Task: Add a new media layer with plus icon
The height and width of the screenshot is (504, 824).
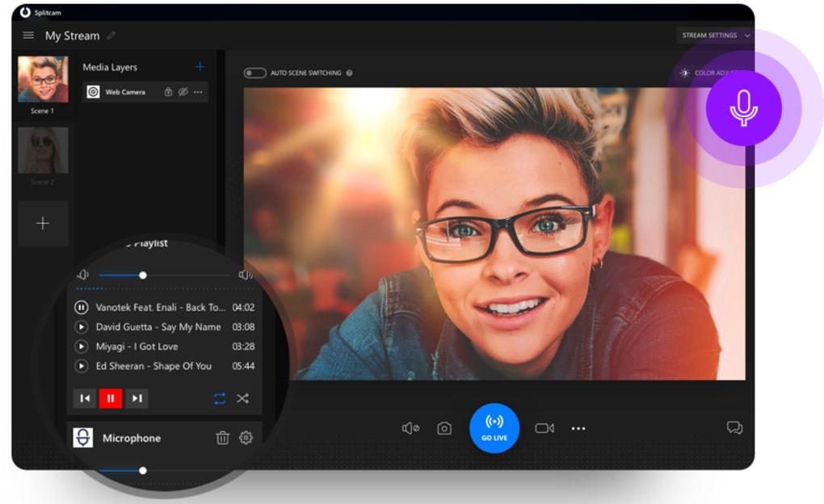Action: [200, 67]
